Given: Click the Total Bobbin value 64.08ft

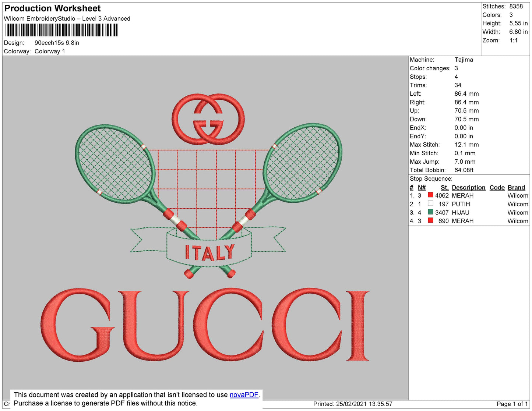Looking at the screenshot, I should [x=464, y=170].
